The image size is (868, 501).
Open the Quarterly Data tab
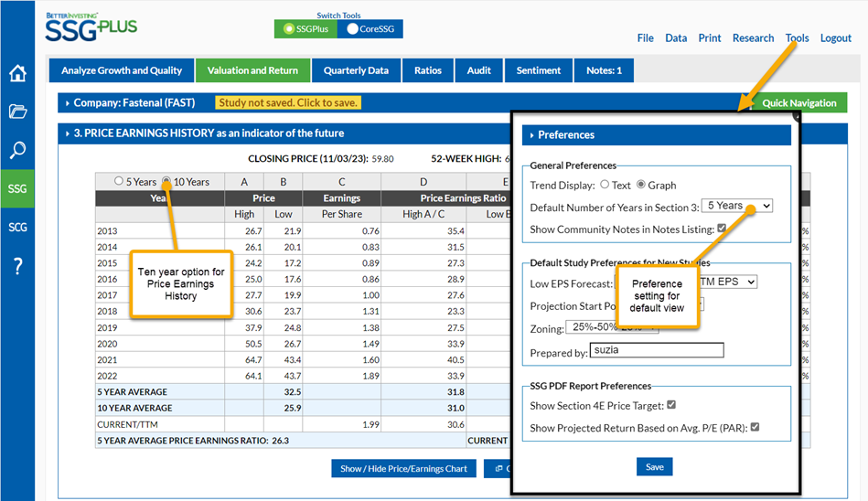(356, 70)
